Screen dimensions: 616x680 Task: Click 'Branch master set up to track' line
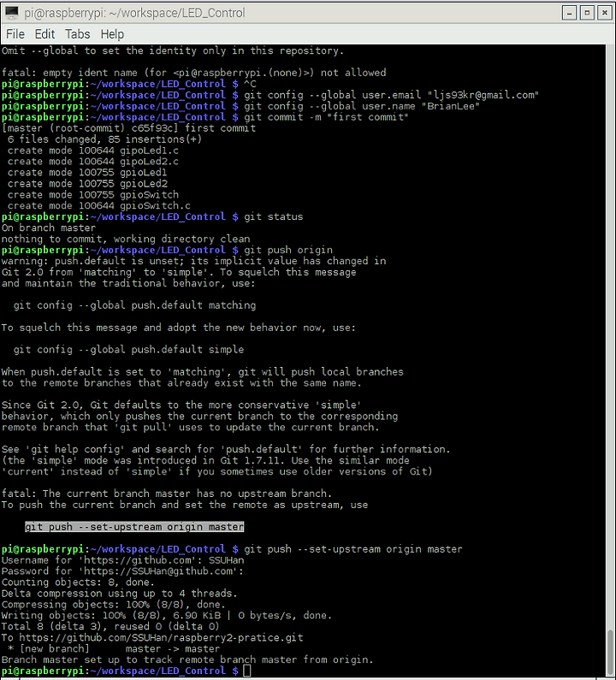(187, 659)
